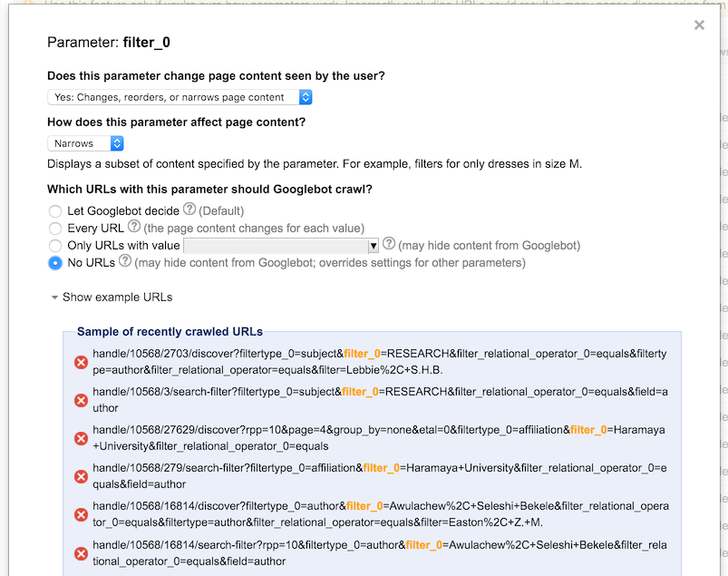Open the 'Yes: Changes, reorders, or narrows' dropdown

(x=180, y=97)
